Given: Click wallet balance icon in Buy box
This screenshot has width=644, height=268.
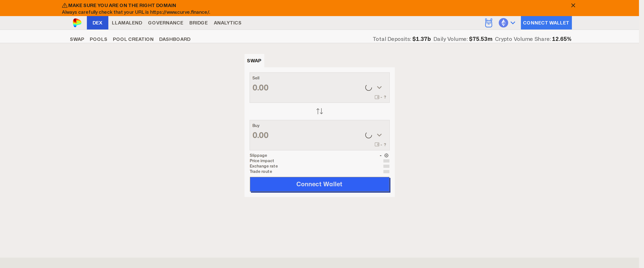Looking at the screenshot, I should click(x=377, y=144).
